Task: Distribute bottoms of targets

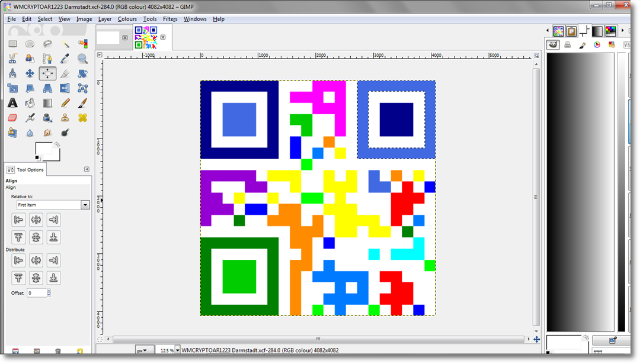Action: (53, 278)
